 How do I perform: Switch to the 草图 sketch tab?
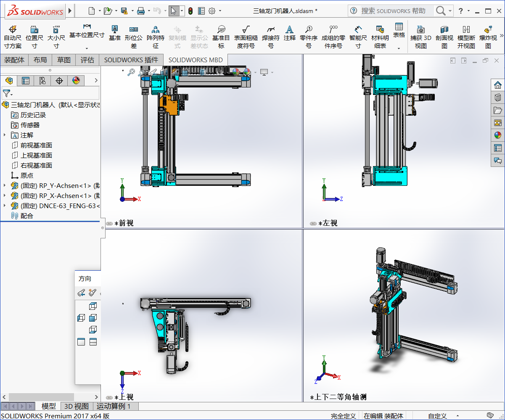64,60
